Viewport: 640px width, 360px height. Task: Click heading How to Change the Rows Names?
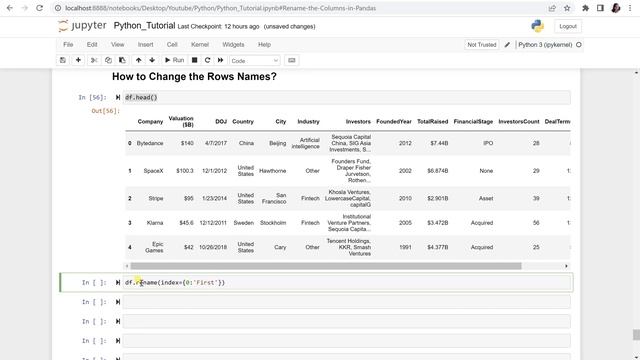[x=194, y=76]
